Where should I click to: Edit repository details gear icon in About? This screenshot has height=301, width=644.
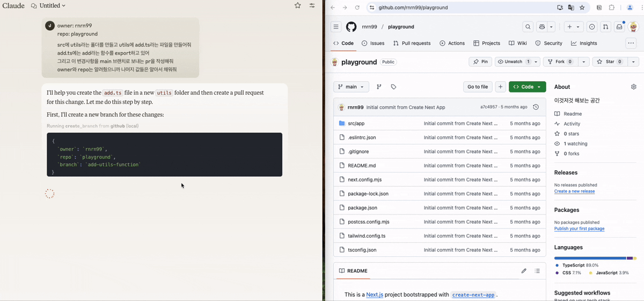pyautogui.click(x=634, y=87)
